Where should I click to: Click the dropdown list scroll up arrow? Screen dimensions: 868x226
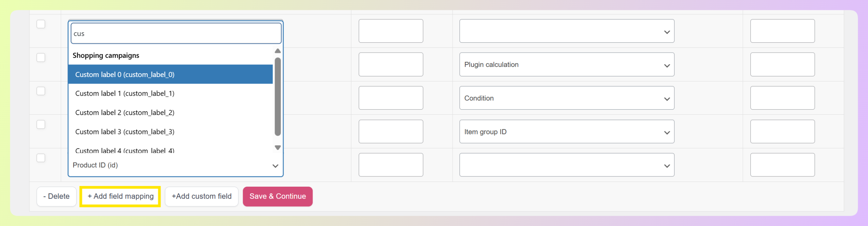pyautogui.click(x=278, y=51)
